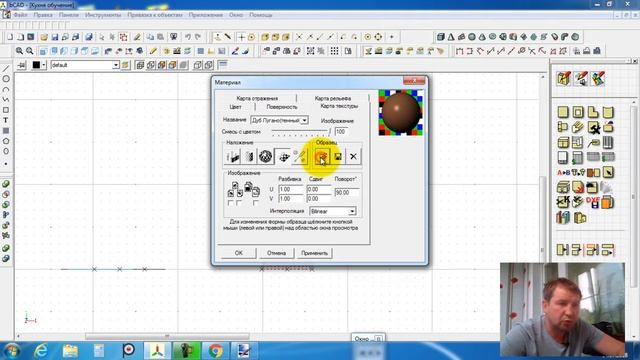Click the New document toolbar icon
This screenshot has height=360, width=640.
point(10,37)
